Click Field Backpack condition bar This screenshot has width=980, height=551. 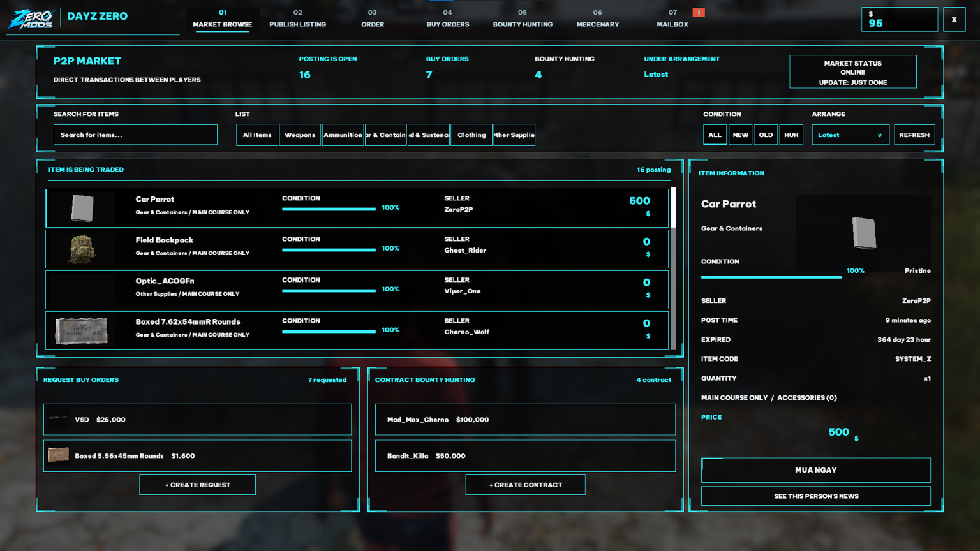point(329,249)
